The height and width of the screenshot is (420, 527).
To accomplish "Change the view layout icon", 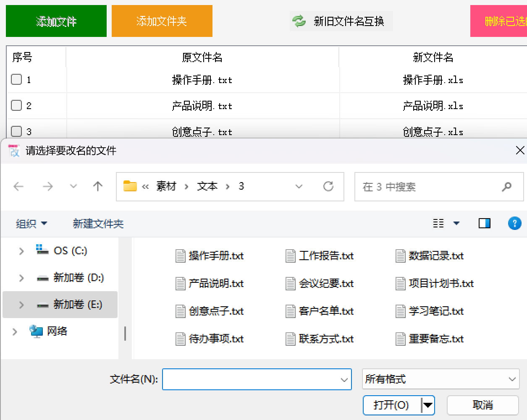I will click(x=439, y=223).
